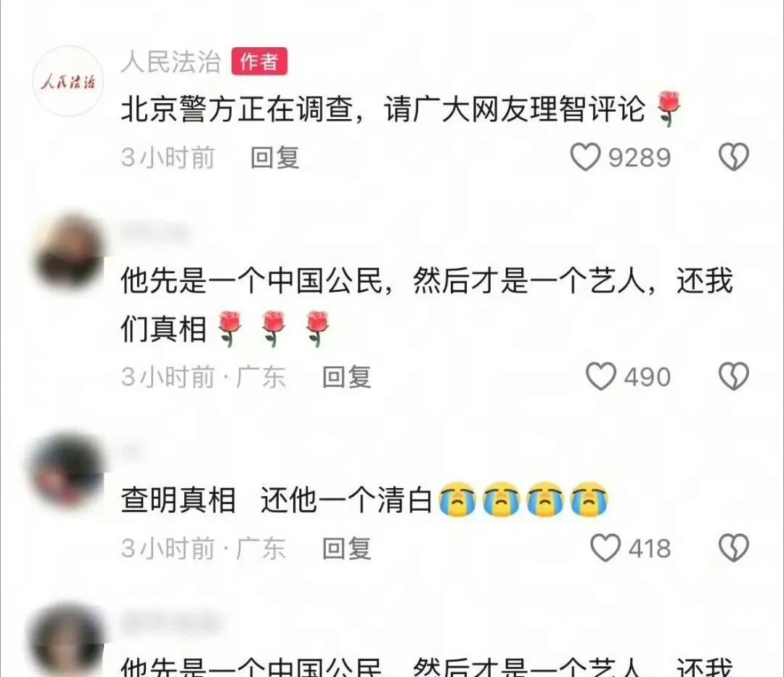
Task: Reply to the 北京警方正在调查 comment
Action: coord(275,158)
